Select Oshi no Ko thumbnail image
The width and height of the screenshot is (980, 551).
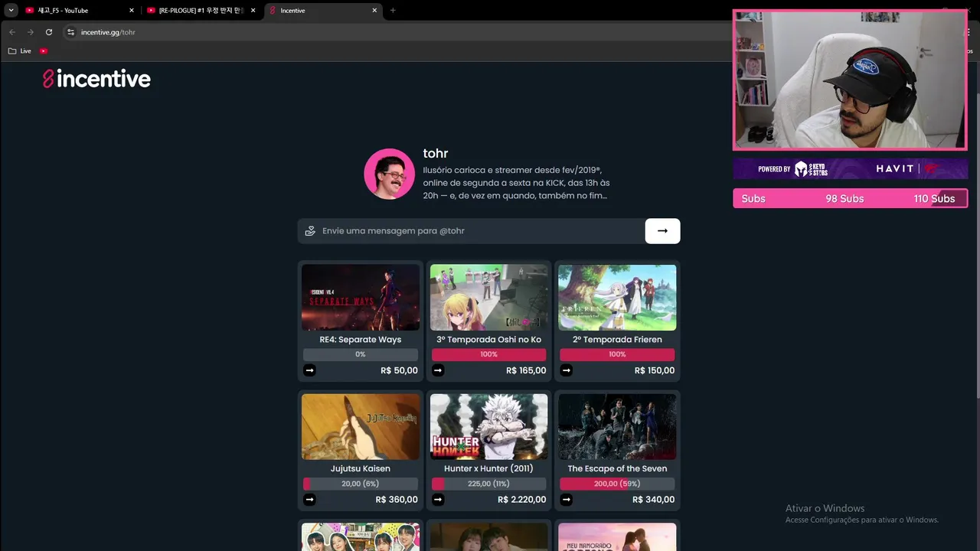point(488,297)
